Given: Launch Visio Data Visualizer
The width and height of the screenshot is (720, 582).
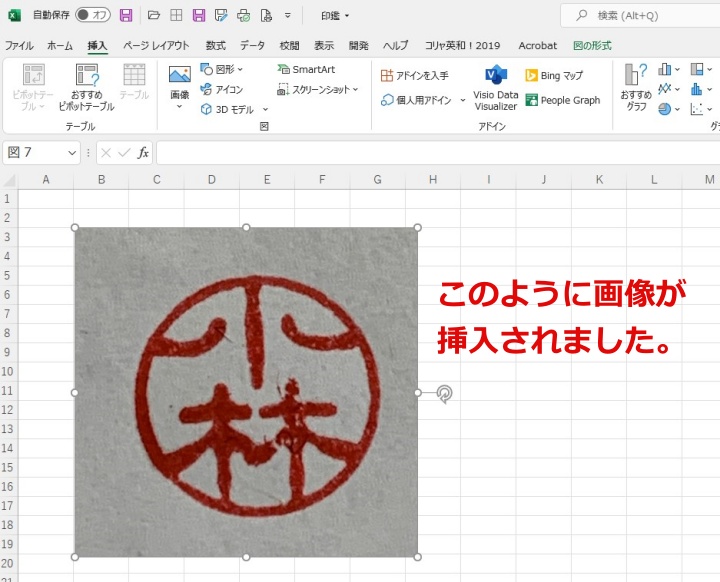Looking at the screenshot, I should [x=495, y=88].
